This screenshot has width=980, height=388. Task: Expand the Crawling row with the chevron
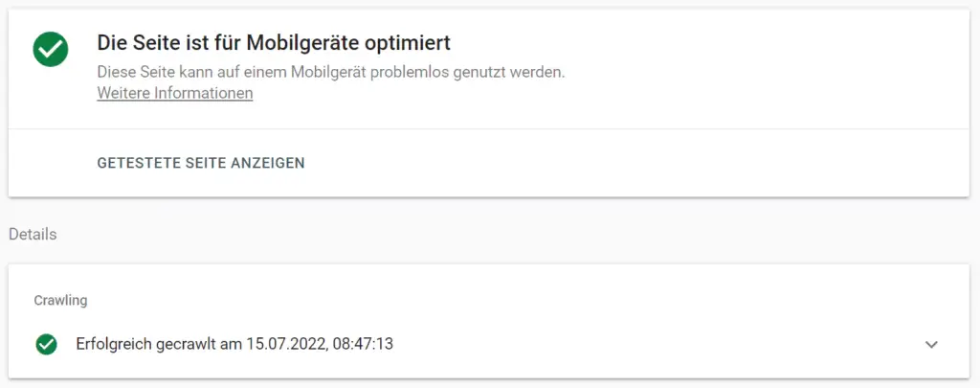click(931, 344)
